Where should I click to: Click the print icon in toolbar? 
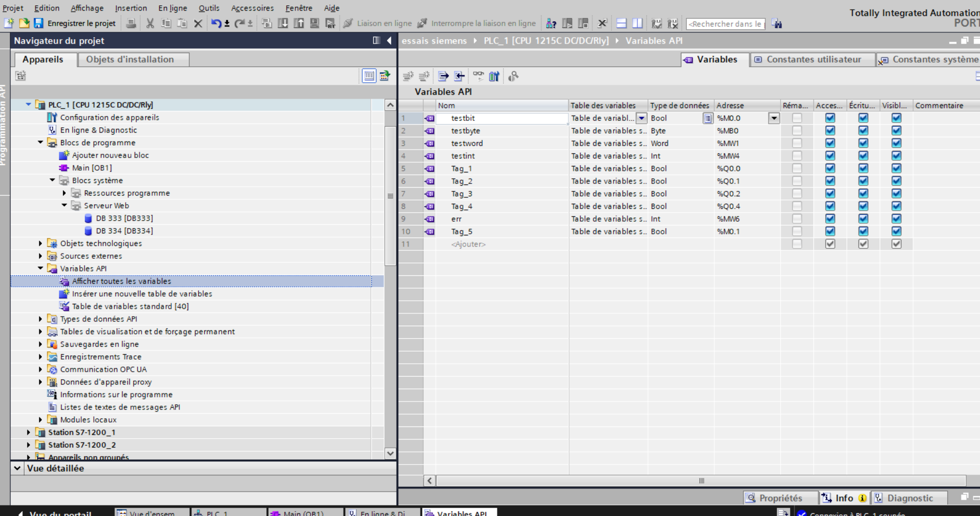131,23
